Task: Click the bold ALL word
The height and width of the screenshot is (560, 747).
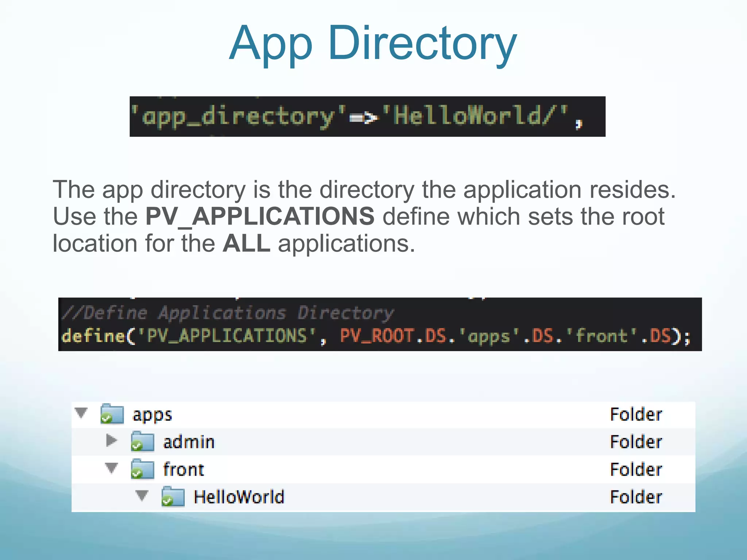Action: pyautogui.click(x=247, y=244)
